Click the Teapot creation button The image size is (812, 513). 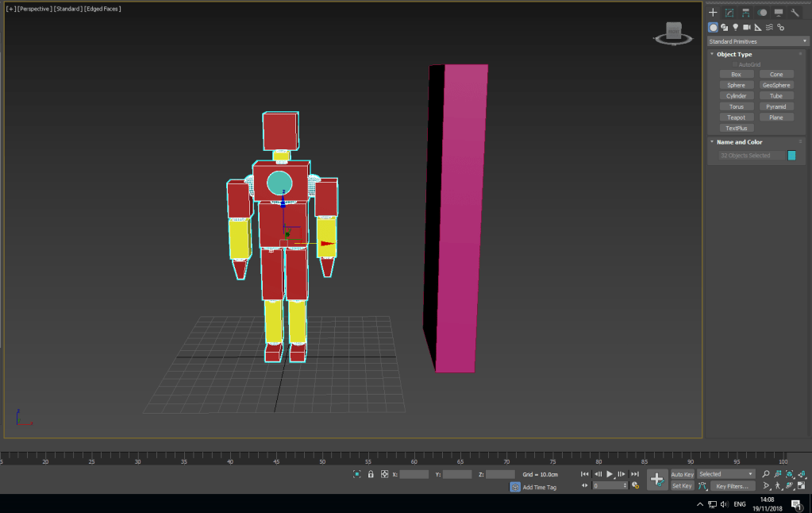coord(736,117)
